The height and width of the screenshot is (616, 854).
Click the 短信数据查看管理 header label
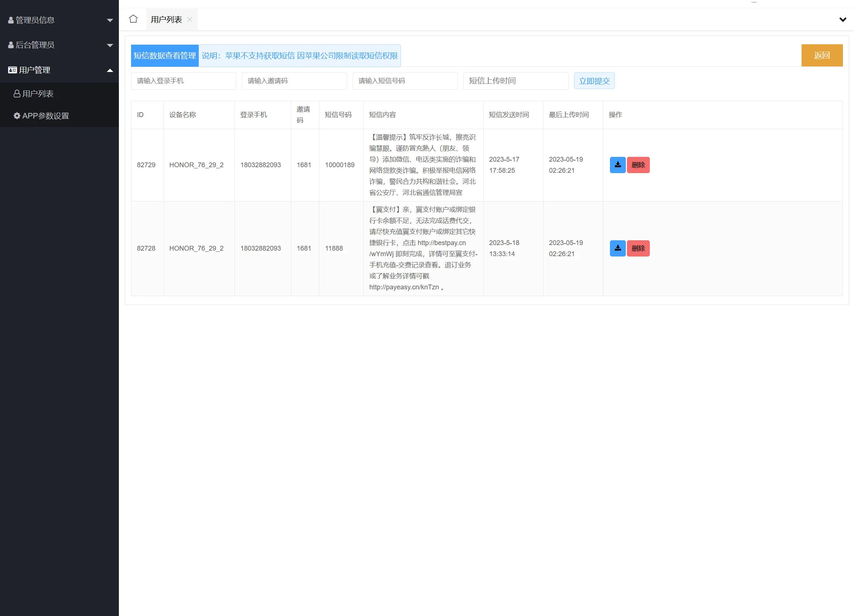click(165, 56)
